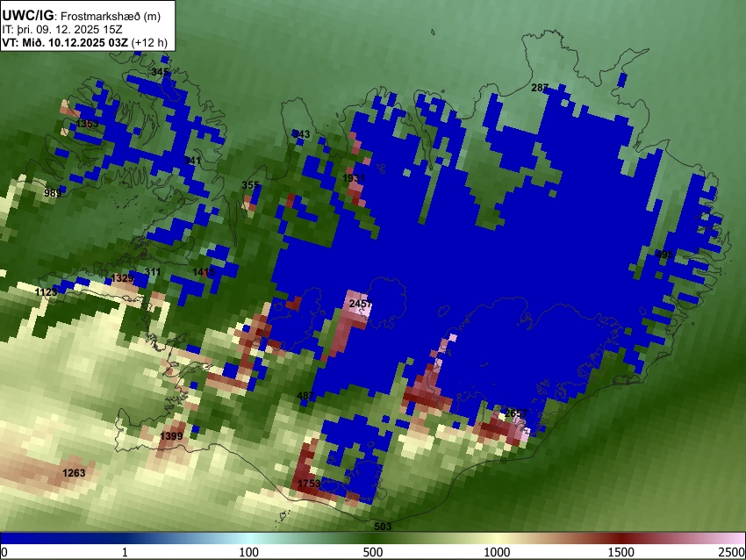Click the map value '1263'
Screen dimensions: 746x560
pyautogui.click(x=74, y=473)
